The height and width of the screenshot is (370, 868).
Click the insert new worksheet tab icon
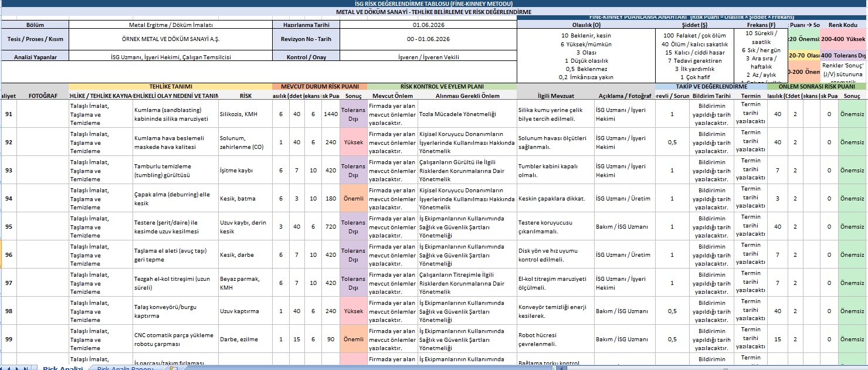point(173,368)
